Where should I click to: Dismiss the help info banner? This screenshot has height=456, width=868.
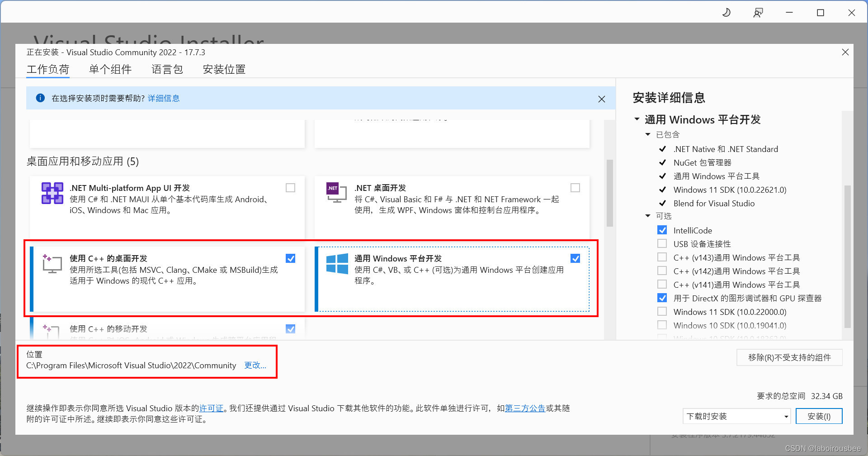(601, 99)
